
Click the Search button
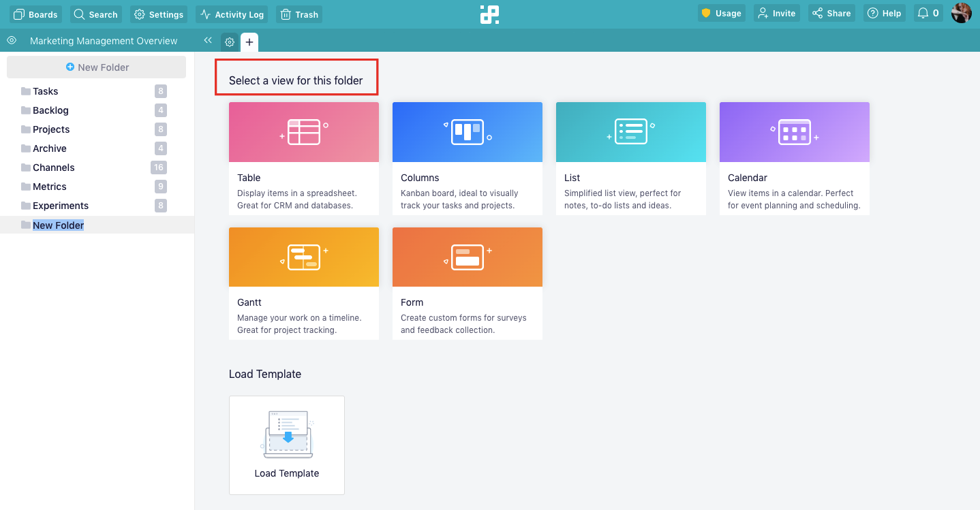(x=95, y=14)
